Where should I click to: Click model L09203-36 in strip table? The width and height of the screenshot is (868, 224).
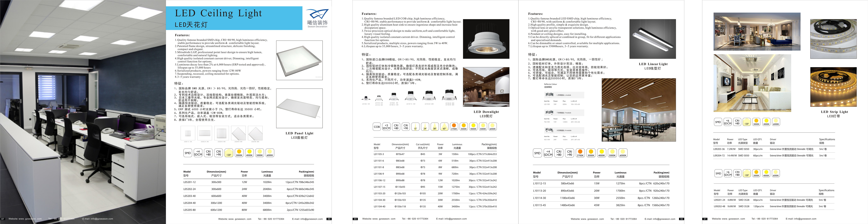[x=719, y=149]
